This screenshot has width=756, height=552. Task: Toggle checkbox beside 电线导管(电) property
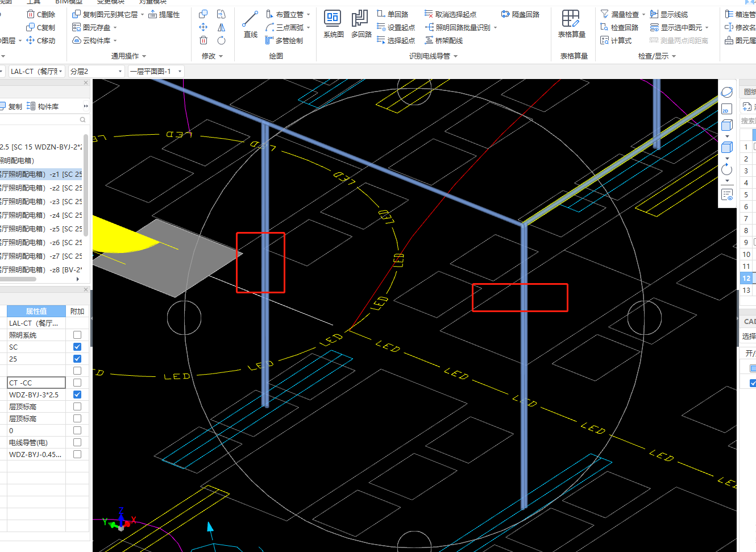tap(77, 442)
